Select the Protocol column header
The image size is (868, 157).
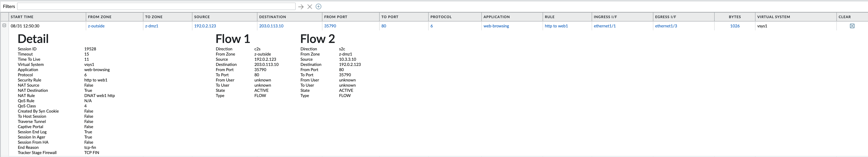441,17
